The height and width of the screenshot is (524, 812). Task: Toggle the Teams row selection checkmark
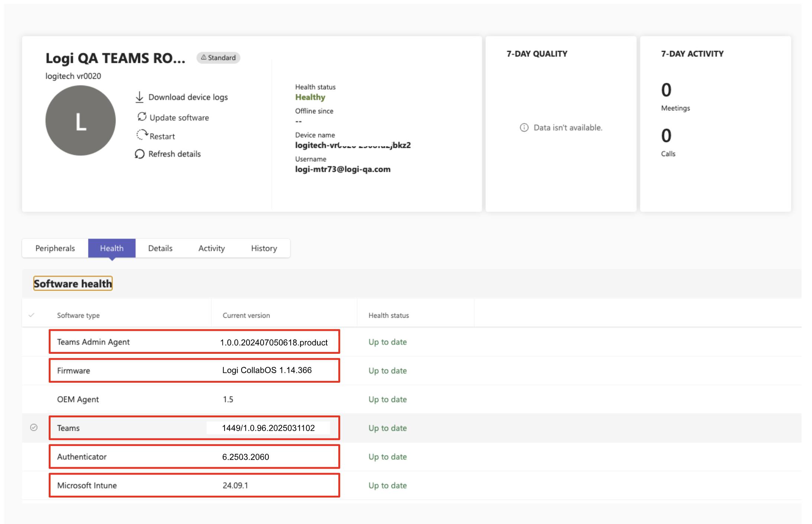click(34, 427)
